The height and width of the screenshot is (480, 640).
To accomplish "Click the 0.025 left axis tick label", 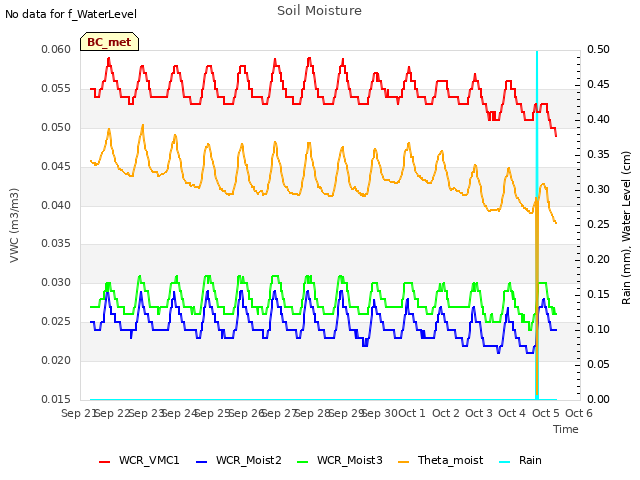I will point(56,322).
